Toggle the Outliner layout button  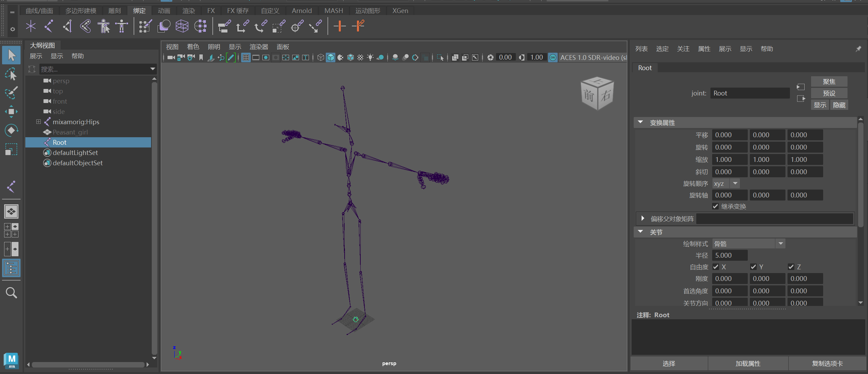11,268
